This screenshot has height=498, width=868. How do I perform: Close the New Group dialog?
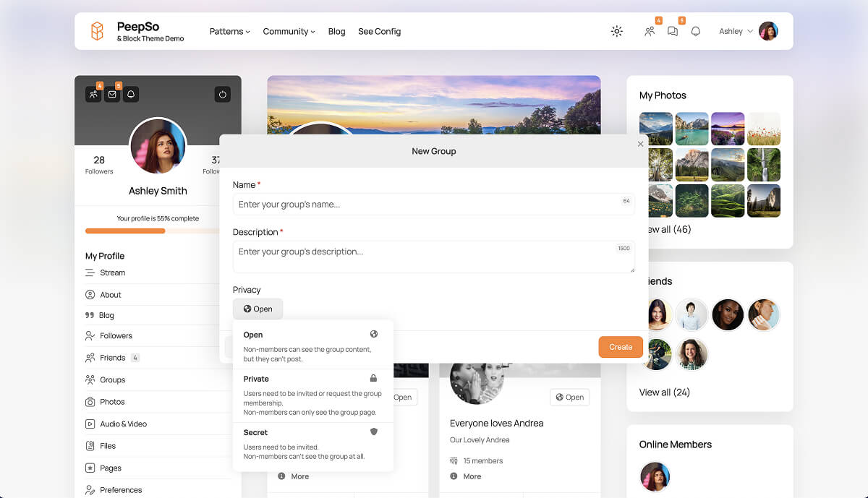tap(640, 144)
